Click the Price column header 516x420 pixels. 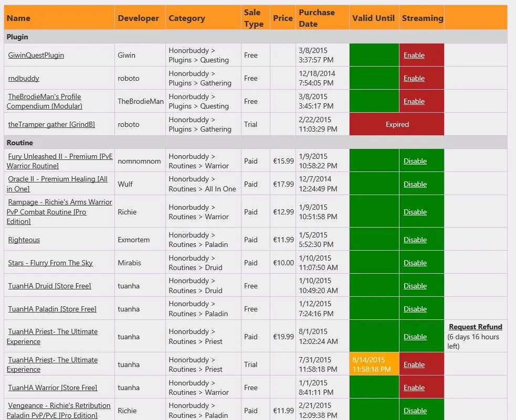[283, 18]
